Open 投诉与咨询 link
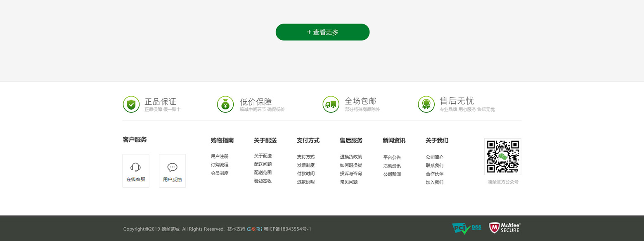The image size is (644, 241). (351, 174)
